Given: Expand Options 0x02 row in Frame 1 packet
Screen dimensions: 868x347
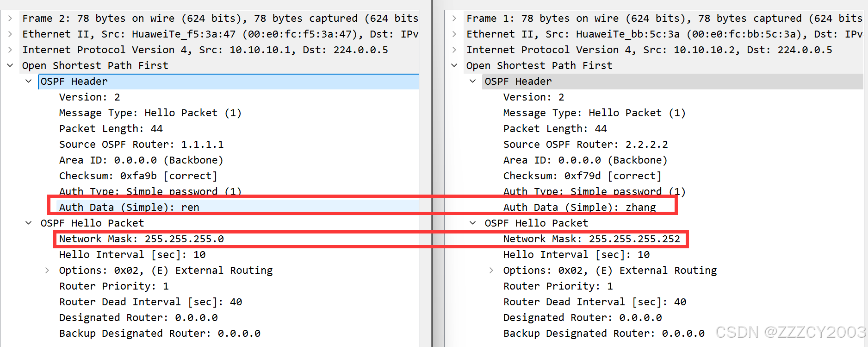Looking at the screenshot, I should coord(491,271).
